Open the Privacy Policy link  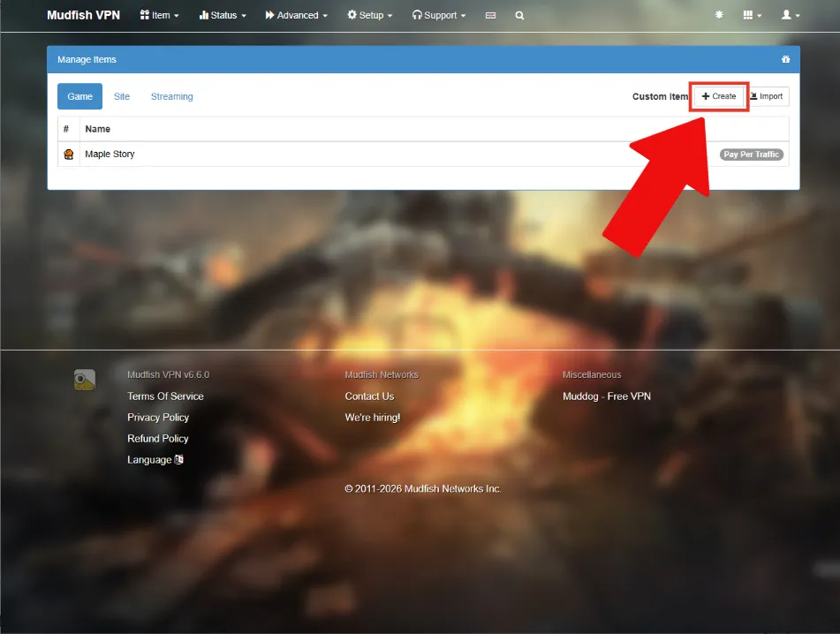(158, 418)
